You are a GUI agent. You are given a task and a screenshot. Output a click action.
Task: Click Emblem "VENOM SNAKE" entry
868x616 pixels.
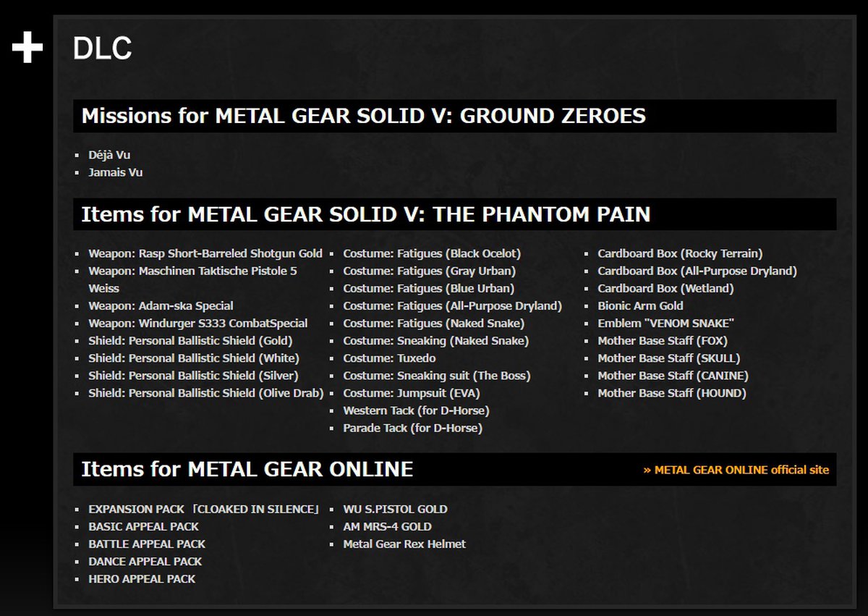[665, 323]
